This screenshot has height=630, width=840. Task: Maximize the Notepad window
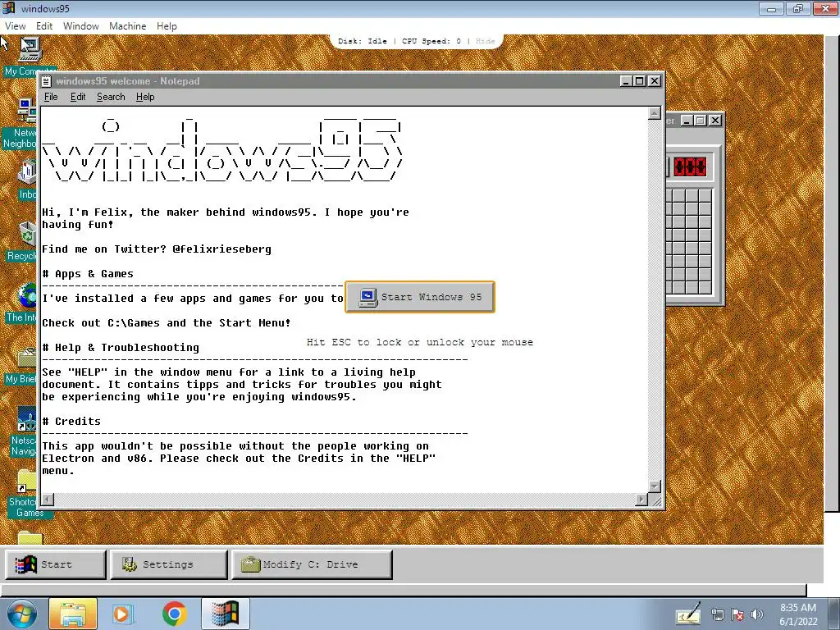pos(640,81)
